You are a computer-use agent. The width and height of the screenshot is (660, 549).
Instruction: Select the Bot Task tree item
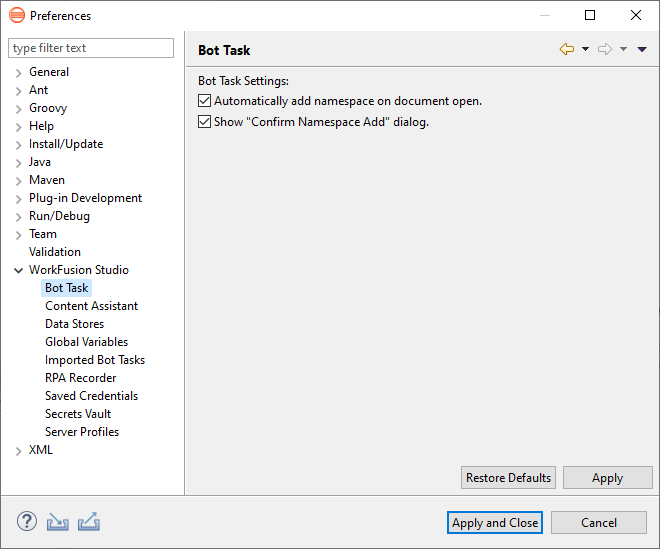[67, 288]
